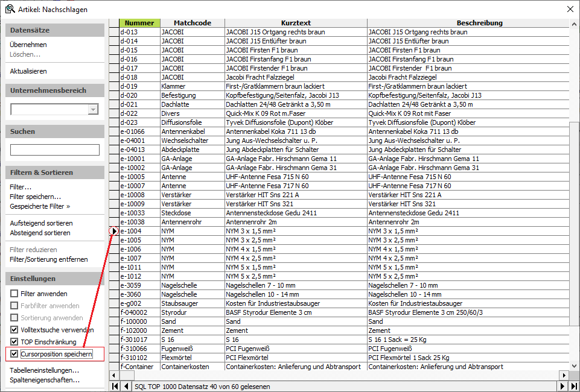Image resolution: width=580 pixels, height=392 pixels.
Task: Sort by the Nummer column header
Action: click(139, 23)
